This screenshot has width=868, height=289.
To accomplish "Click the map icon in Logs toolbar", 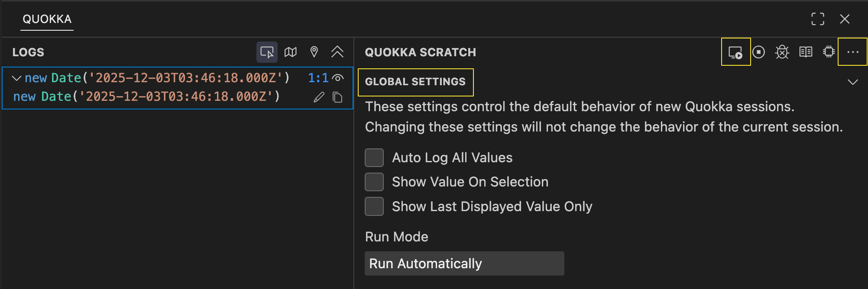I will 291,52.
